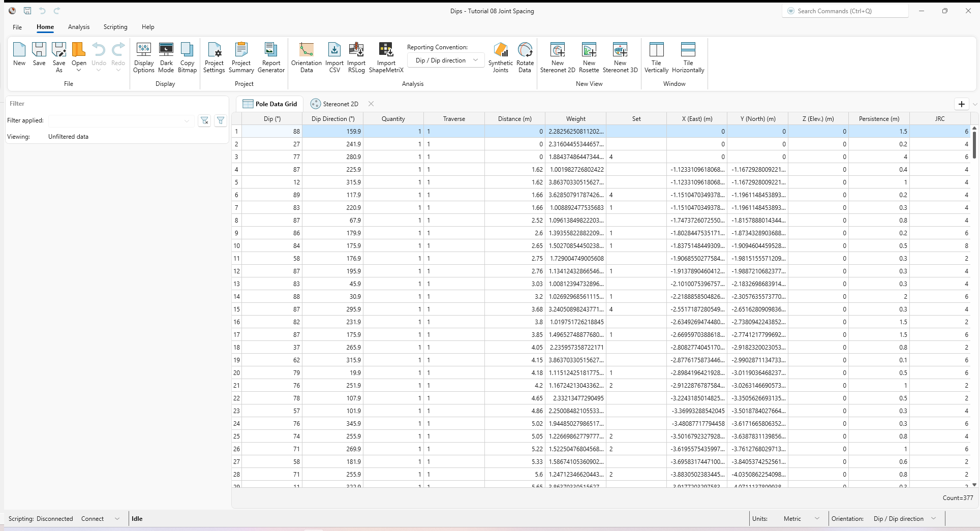Open the Reporting Convention dropdown
This screenshot has height=531, width=980.
[445, 60]
